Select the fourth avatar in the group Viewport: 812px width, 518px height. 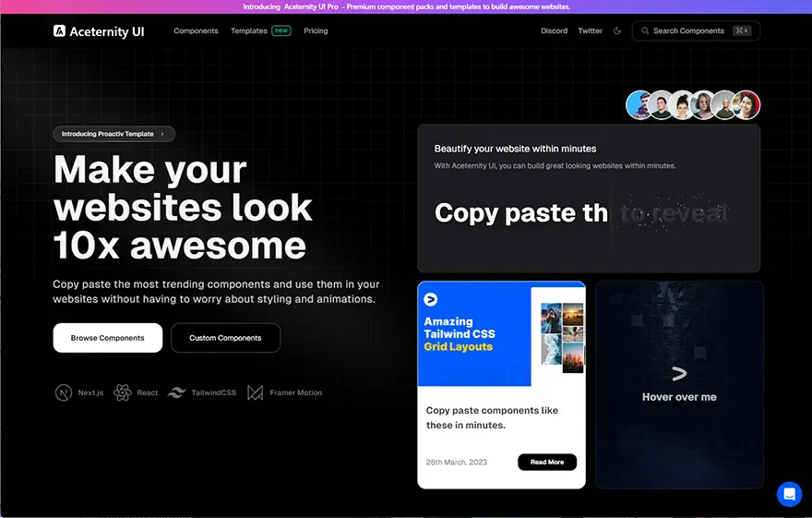pos(703,105)
